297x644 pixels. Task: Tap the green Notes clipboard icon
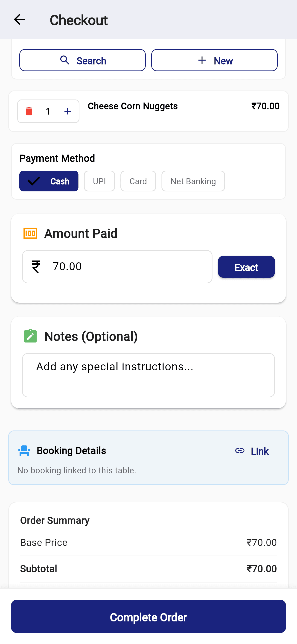click(30, 336)
